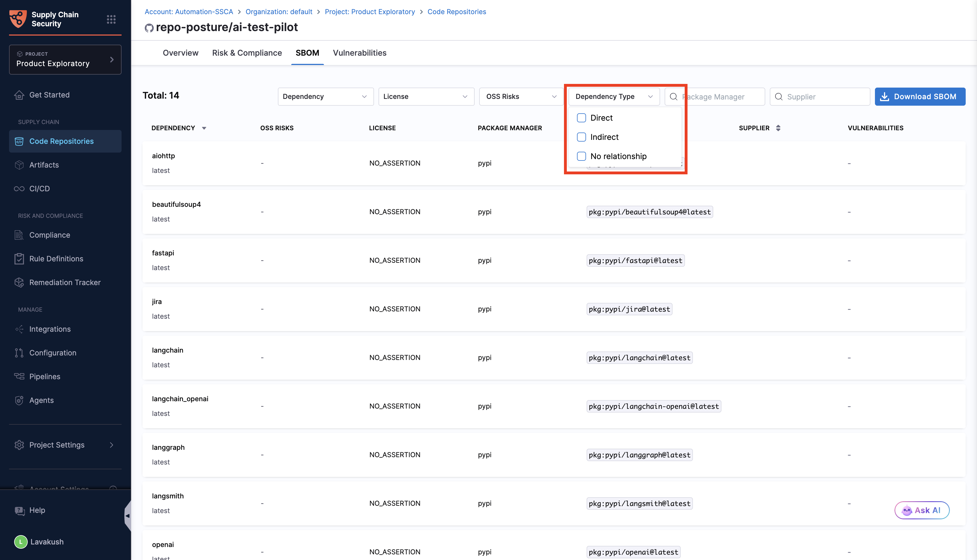This screenshot has width=977, height=560.
Task: Click the Artifacts cube icon in sidebar
Action: tap(19, 165)
